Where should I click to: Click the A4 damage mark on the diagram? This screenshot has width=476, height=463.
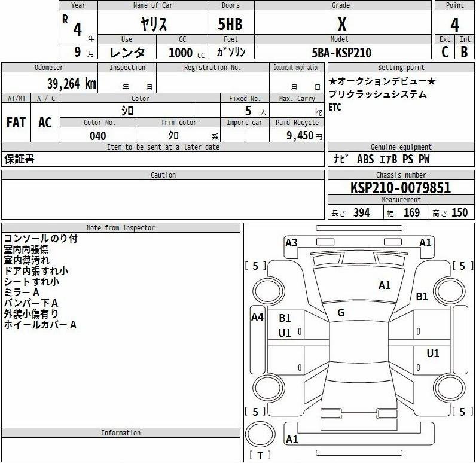tap(257, 317)
